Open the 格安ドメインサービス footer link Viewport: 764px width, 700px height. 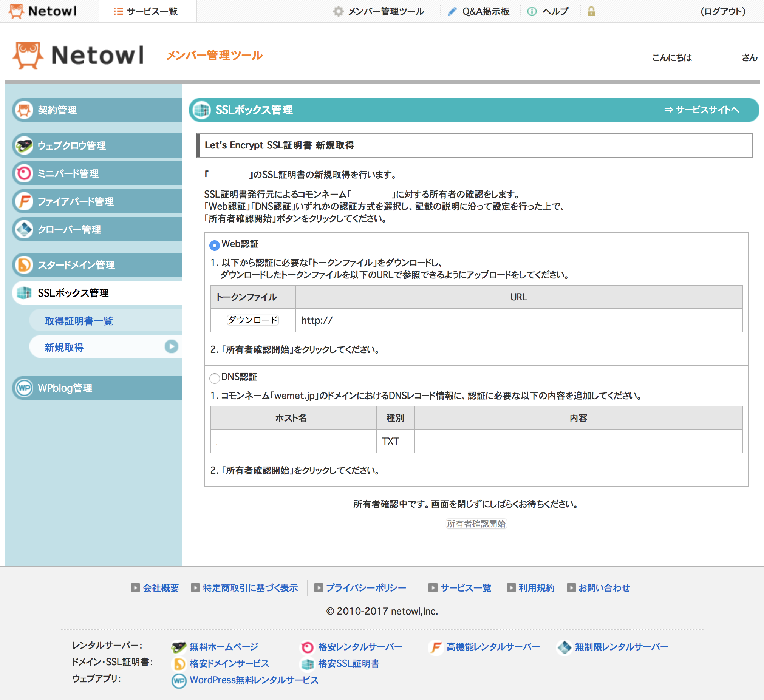tap(229, 664)
